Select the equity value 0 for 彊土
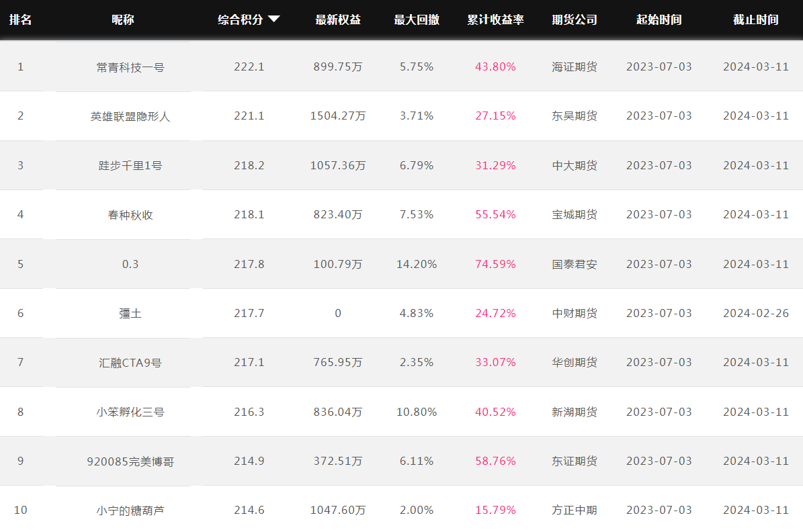The height and width of the screenshot is (532, 803). tap(338, 314)
